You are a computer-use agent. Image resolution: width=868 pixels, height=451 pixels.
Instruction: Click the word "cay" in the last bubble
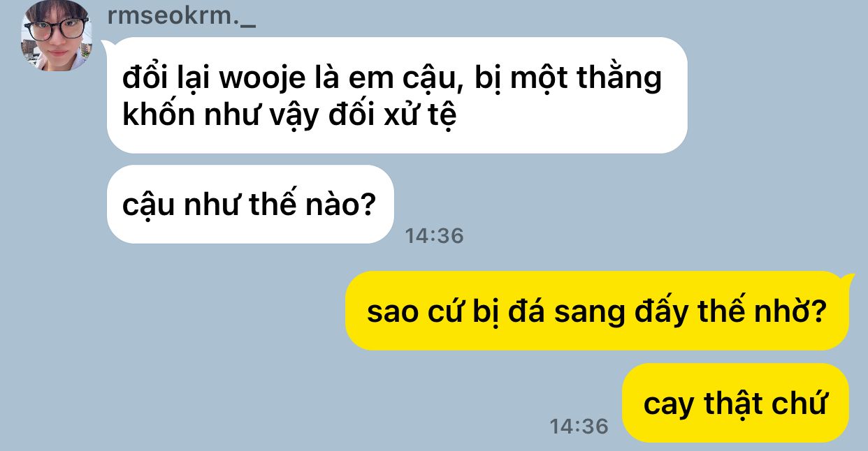pos(670,406)
